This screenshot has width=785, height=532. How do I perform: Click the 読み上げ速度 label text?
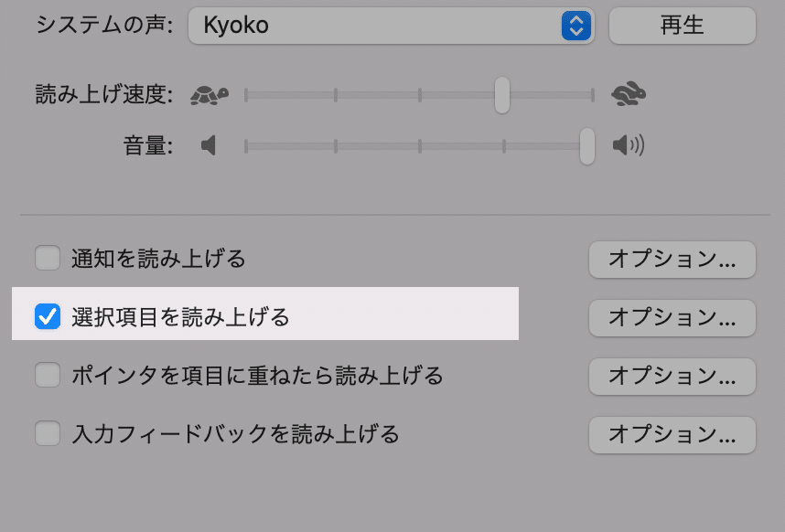(x=104, y=94)
